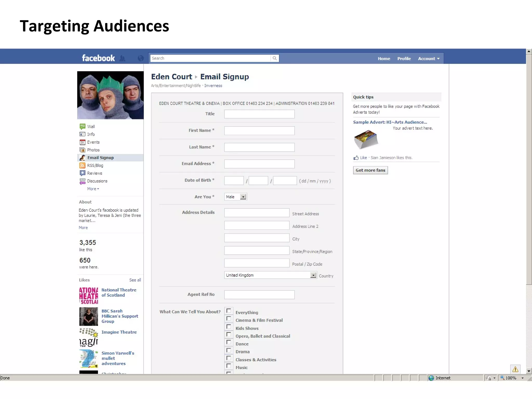
Task: Click the sample advert image
Action: coord(366,139)
